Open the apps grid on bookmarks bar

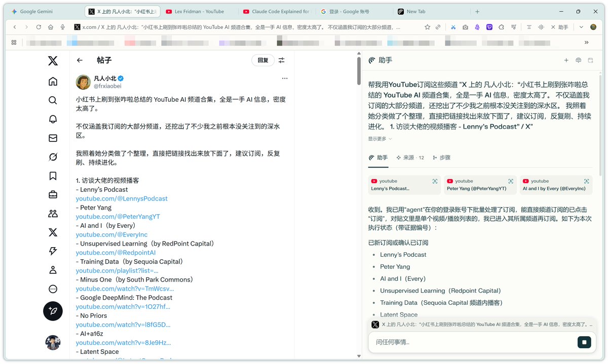click(x=14, y=43)
